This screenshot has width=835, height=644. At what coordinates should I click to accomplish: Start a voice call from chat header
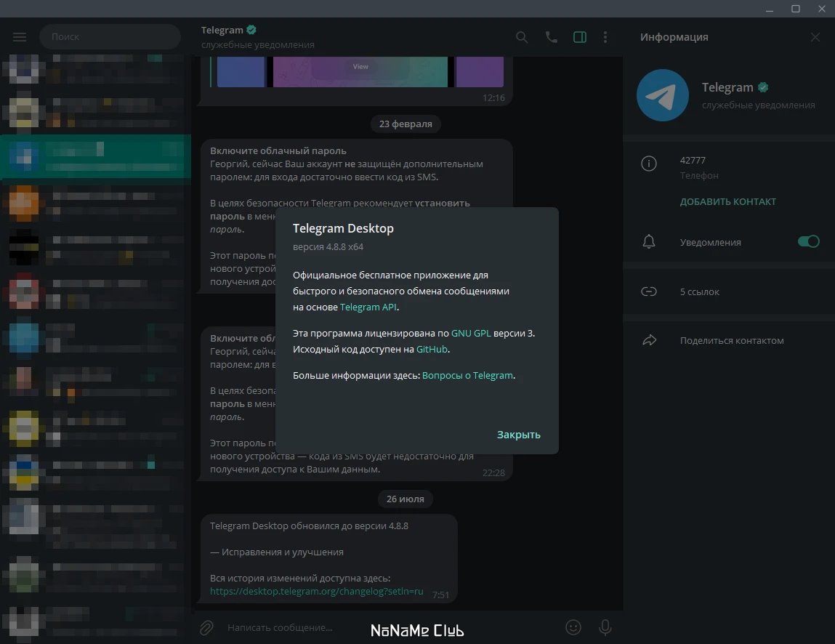[x=551, y=37]
